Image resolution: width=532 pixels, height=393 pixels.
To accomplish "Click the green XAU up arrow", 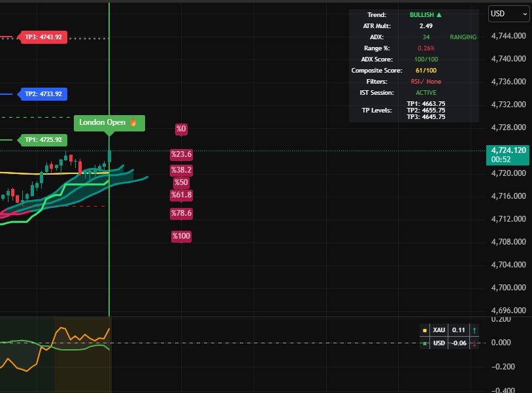I will pyautogui.click(x=474, y=330).
